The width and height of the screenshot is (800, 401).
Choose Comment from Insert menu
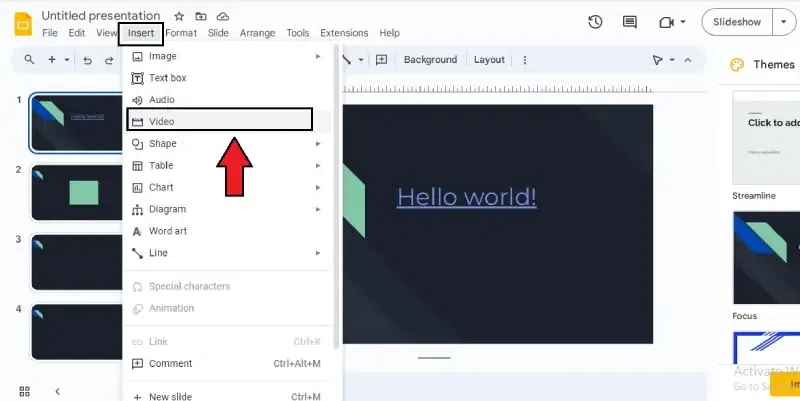(x=228, y=364)
